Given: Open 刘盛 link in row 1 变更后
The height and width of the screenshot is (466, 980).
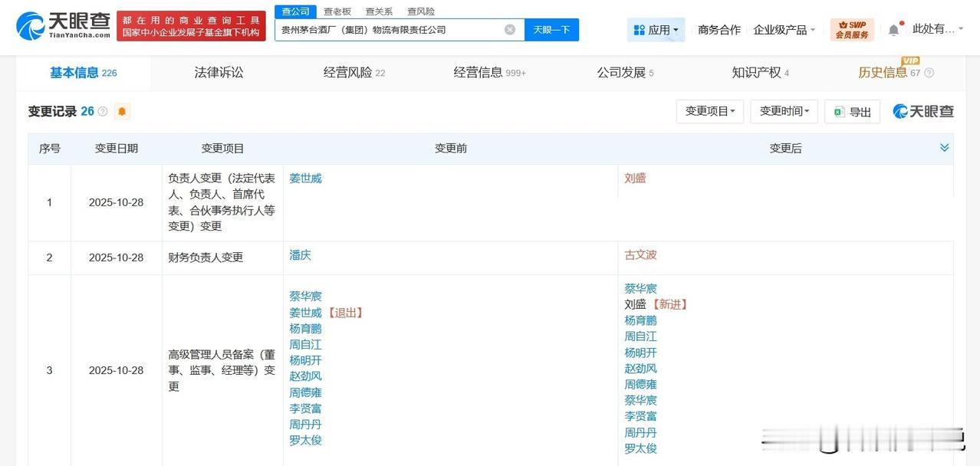Looking at the screenshot, I should (635, 178).
